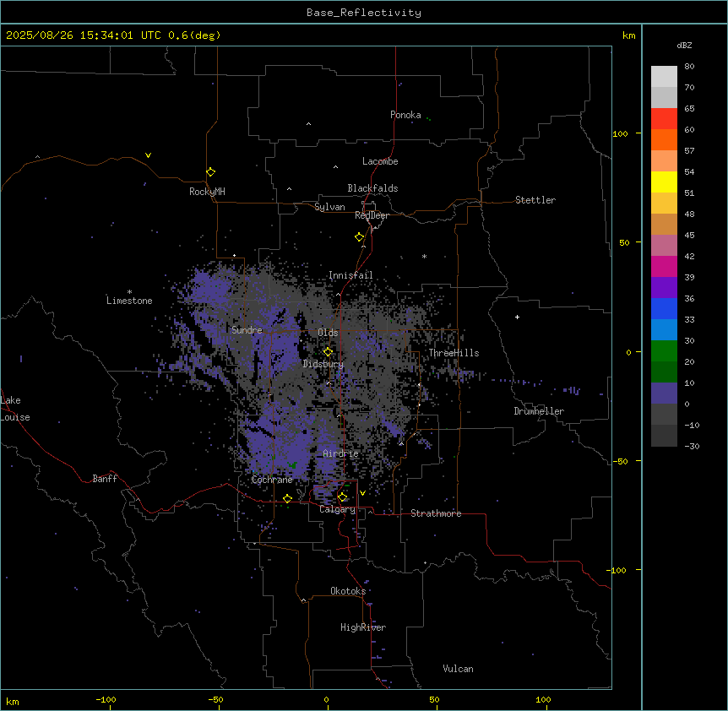Click the yellow radar site marker near Olds

click(x=328, y=352)
